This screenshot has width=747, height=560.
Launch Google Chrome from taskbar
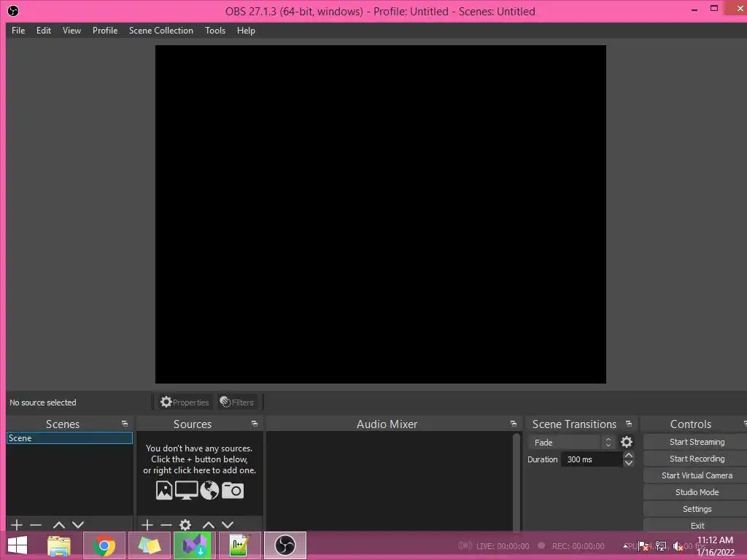pos(104,545)
